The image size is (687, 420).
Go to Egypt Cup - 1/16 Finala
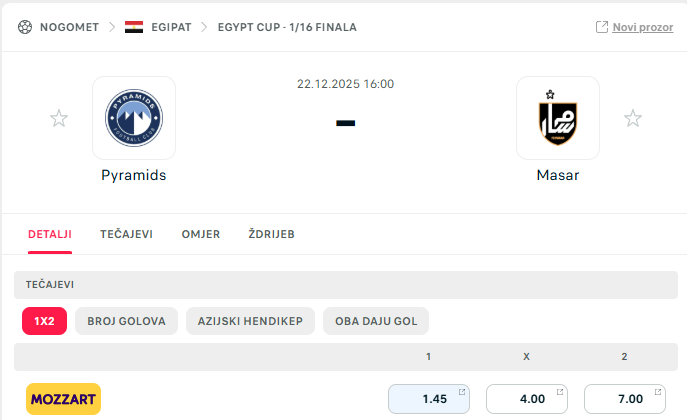[286, 27]
